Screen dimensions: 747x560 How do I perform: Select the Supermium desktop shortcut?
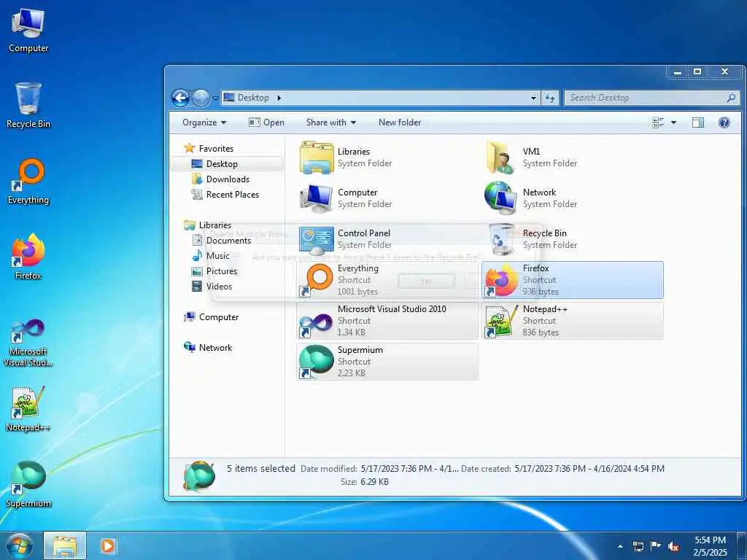(28, 485)
